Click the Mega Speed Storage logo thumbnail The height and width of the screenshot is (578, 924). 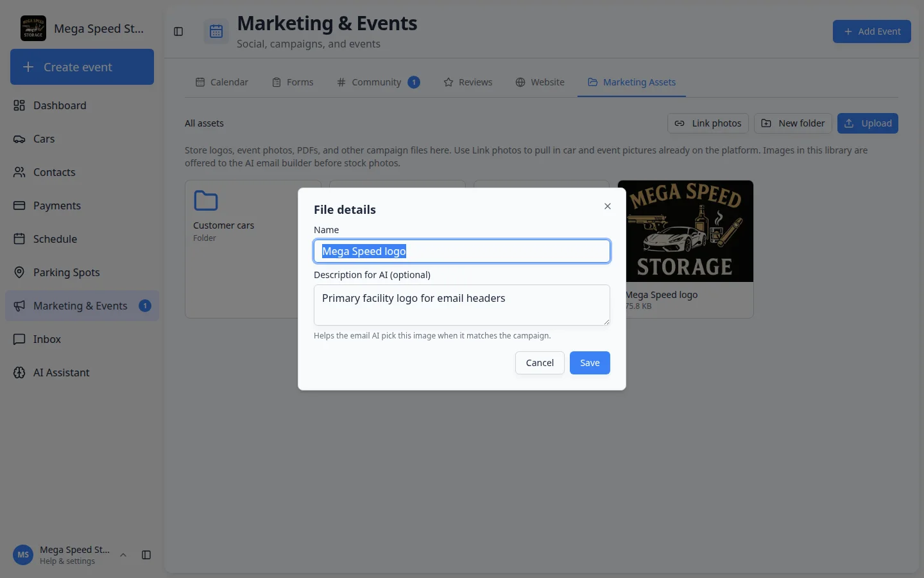click(685, 231)
